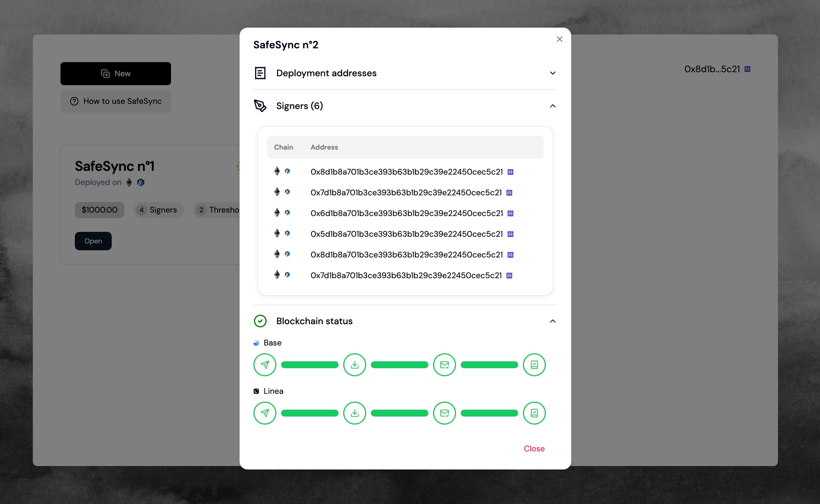Click the Address column header
The width and height of the screenshot is (820, 504).
[324, 147]
